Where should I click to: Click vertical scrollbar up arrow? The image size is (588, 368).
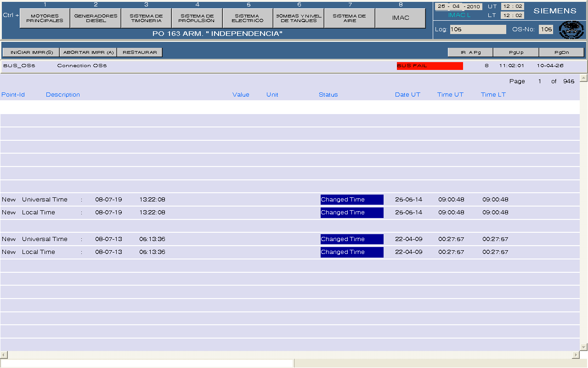583,78
